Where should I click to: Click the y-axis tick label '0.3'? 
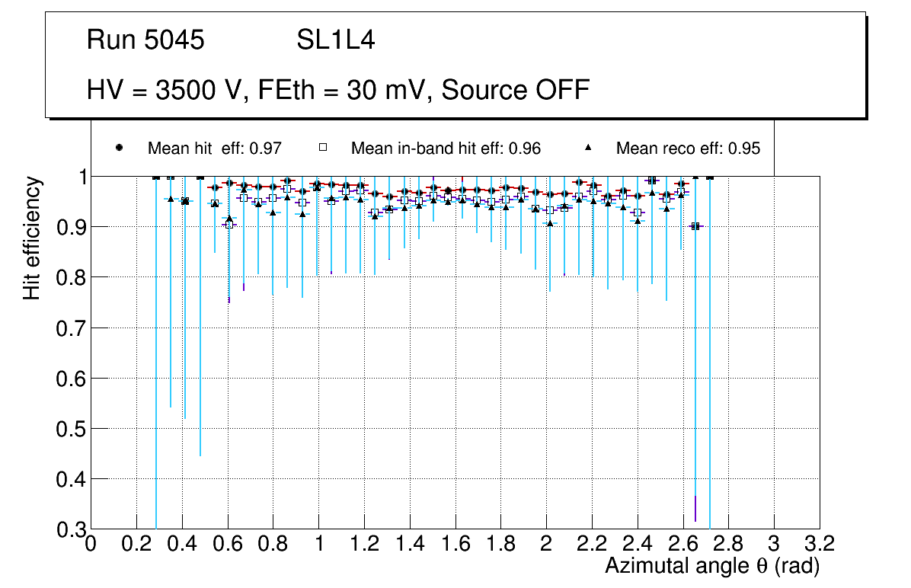pyautogui.click(x=69, y=529)
